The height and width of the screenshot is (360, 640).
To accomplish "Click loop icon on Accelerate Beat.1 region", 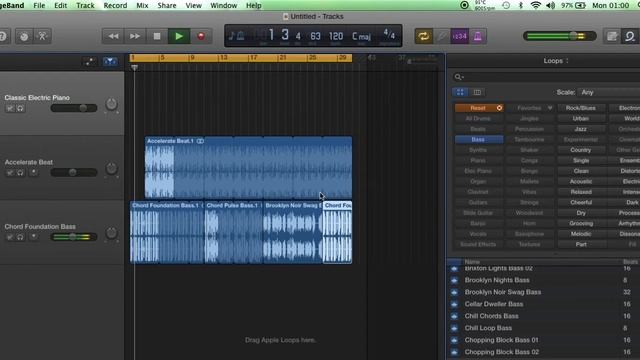I will point(200,141).
